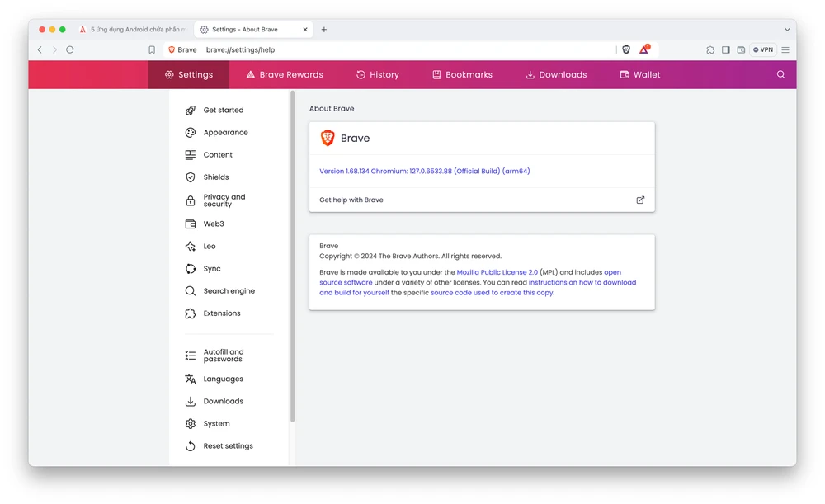Reload the current page
Viewport: 825px width, 504px height.
click(70, 49)
